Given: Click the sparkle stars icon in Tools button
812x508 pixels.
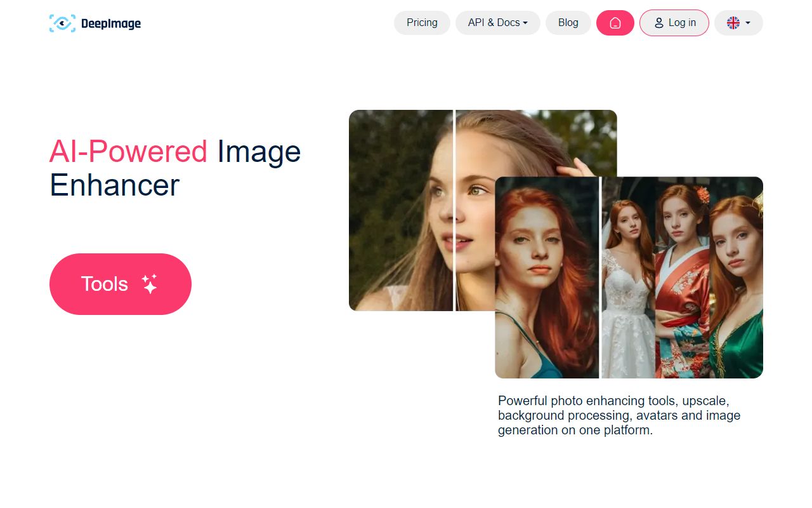Looking at the screenshot, I should point(150,284).
